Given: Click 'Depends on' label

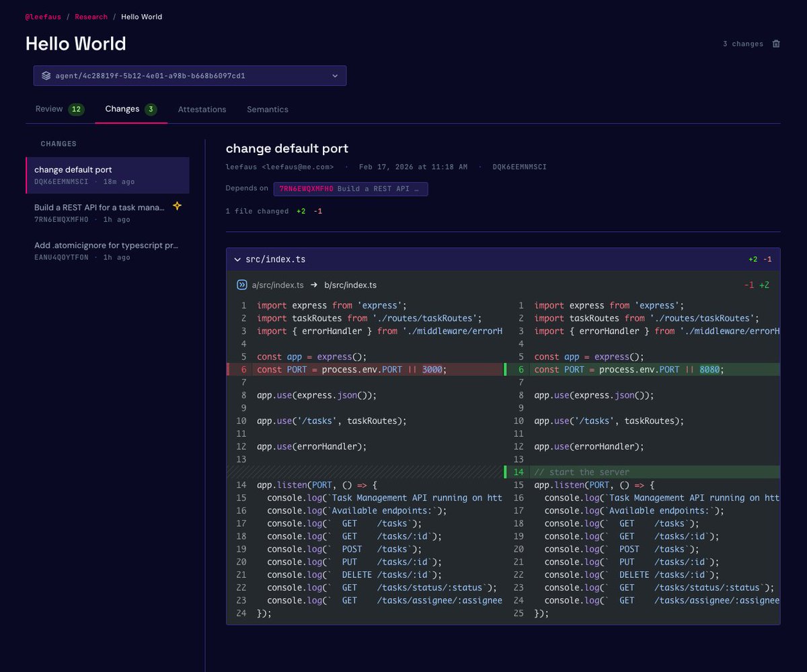Looking at the screenshot, I should coord(247,189).
